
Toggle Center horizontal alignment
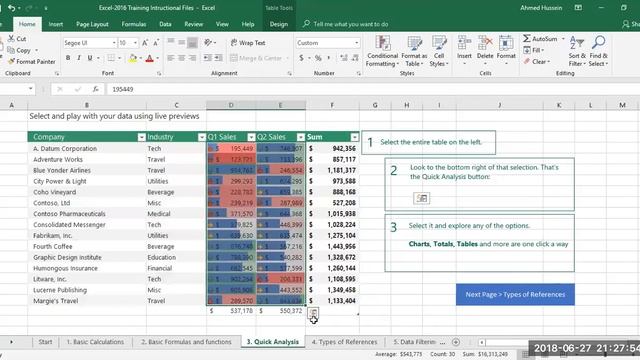click(181, 58)
